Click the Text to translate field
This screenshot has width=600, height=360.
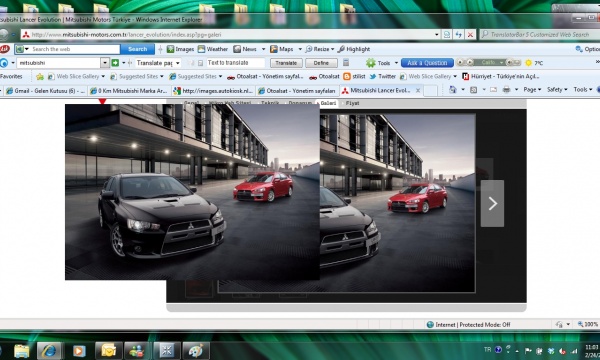235,63
